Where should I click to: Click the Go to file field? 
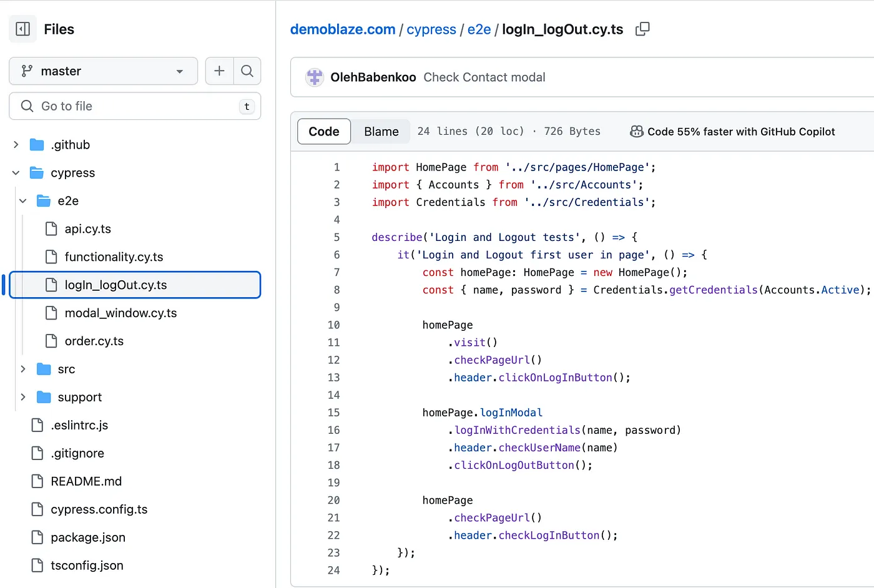click(135, 105)
